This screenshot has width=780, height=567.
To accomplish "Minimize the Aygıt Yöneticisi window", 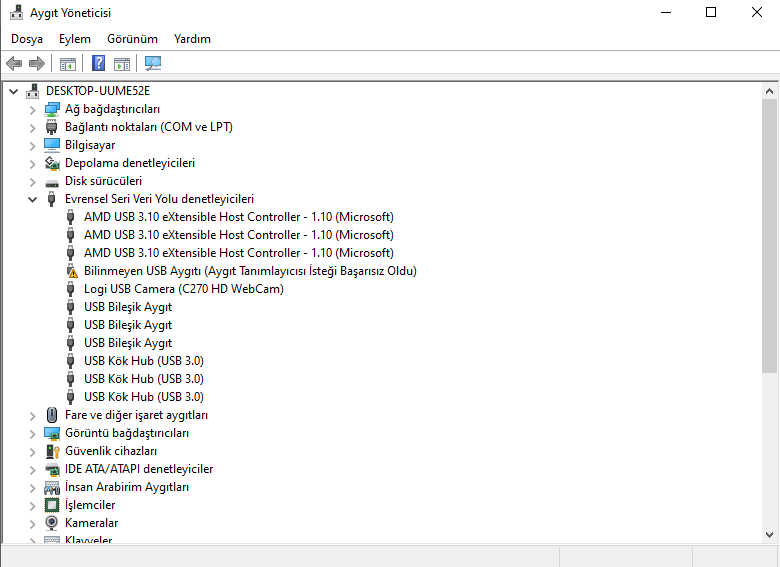I will pos(666,12).
